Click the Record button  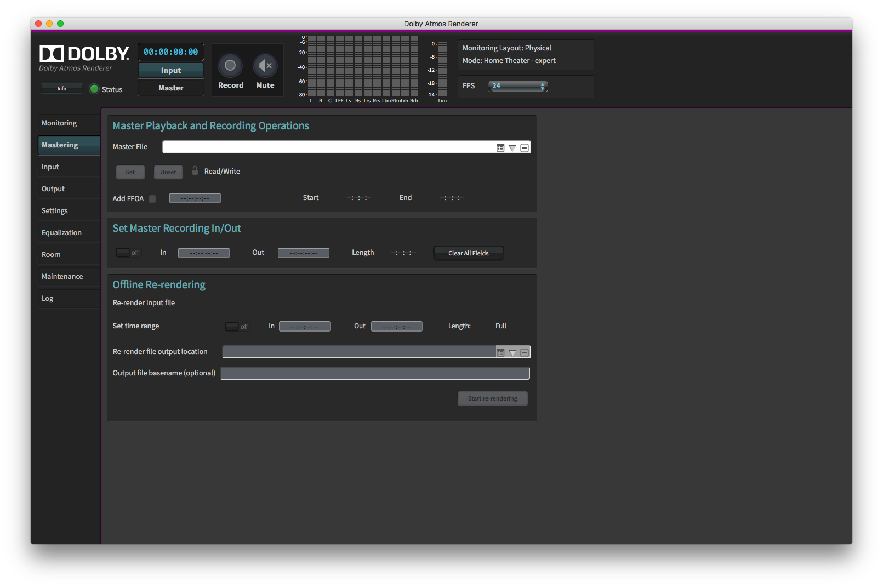[230, 66]
